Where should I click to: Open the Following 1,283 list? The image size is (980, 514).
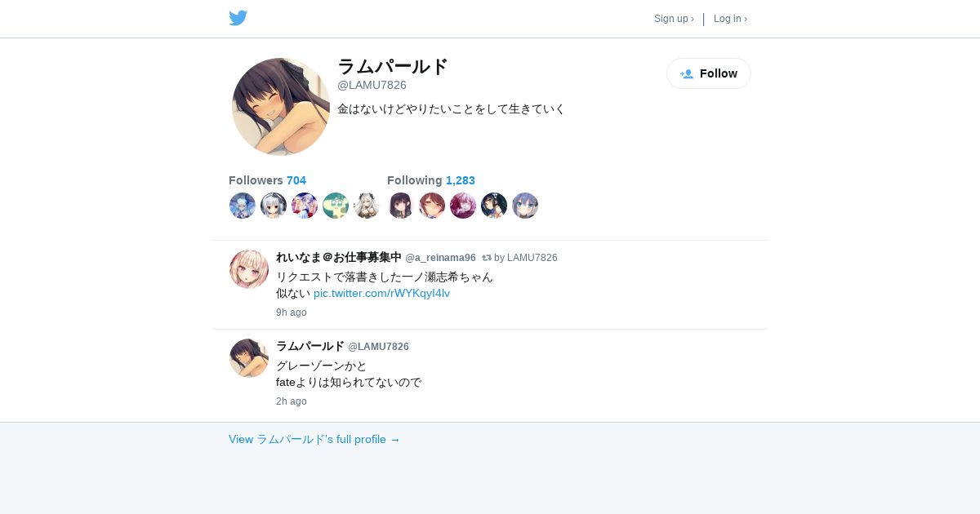(x=431, y=180)
